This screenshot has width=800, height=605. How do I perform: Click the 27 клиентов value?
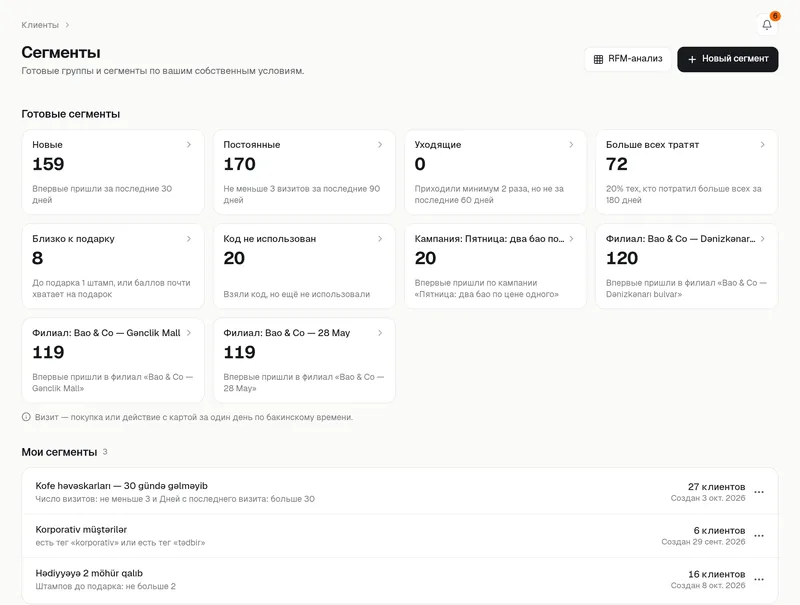(716, 487)
